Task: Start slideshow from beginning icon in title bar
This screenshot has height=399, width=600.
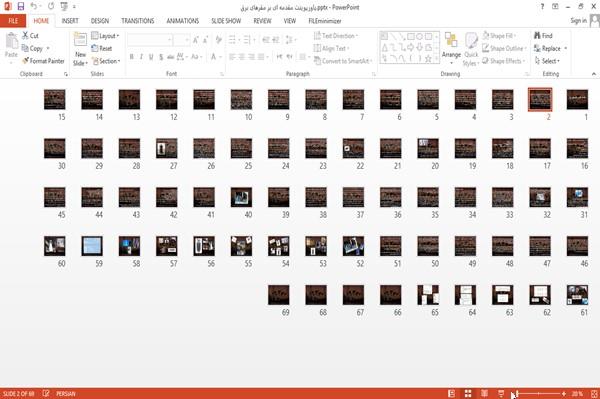Action: click(x=64, y=7)
